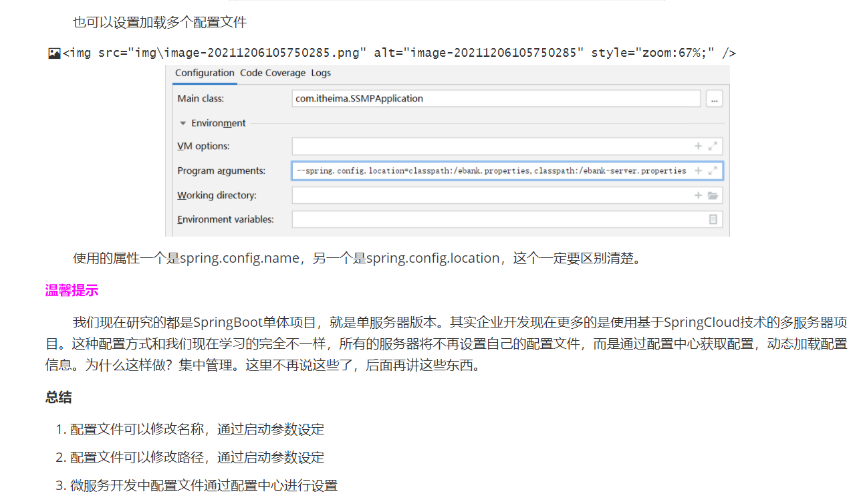Click the plus icon in Program arguments field
This screenshot has height=504, width=857.
pos(698,170)
